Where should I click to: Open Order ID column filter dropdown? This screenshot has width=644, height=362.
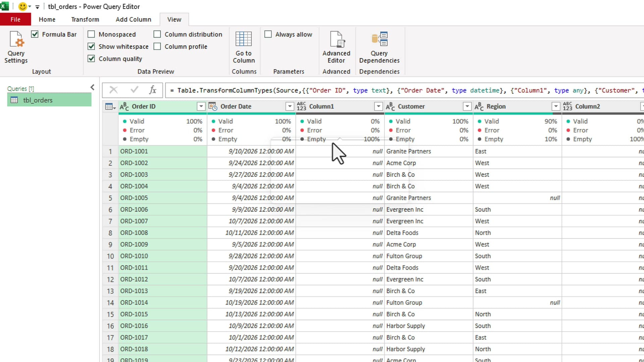pyautogui.click(x=201, y=107)
